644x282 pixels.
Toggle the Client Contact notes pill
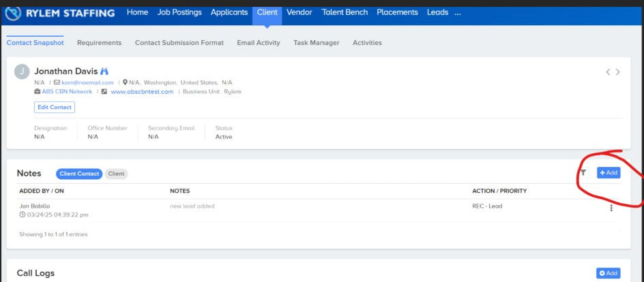(79, 174)
